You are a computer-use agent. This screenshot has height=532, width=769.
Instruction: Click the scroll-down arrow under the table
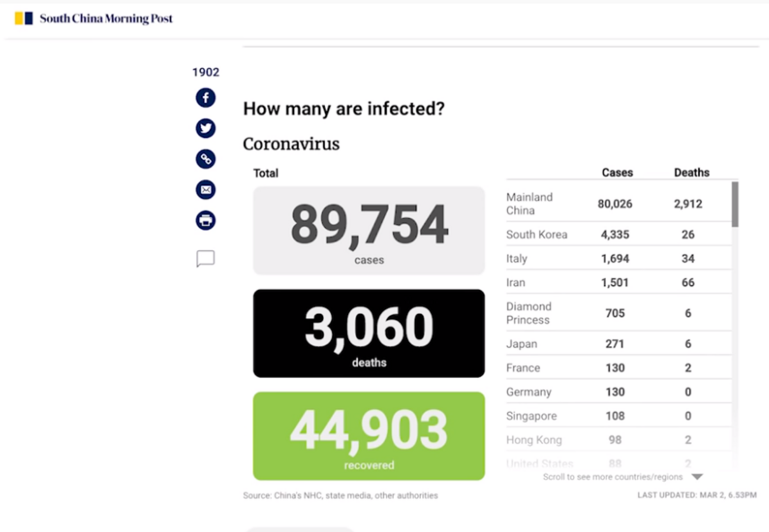[697, 477]
